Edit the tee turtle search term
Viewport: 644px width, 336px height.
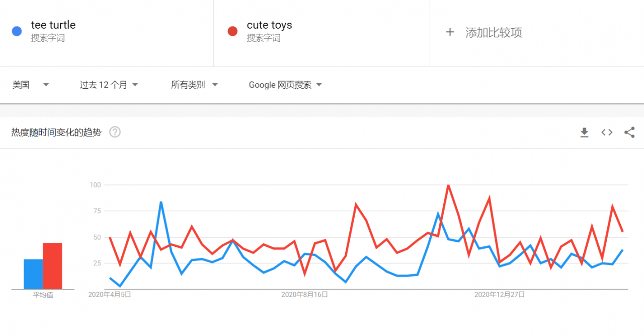point(53,25)
